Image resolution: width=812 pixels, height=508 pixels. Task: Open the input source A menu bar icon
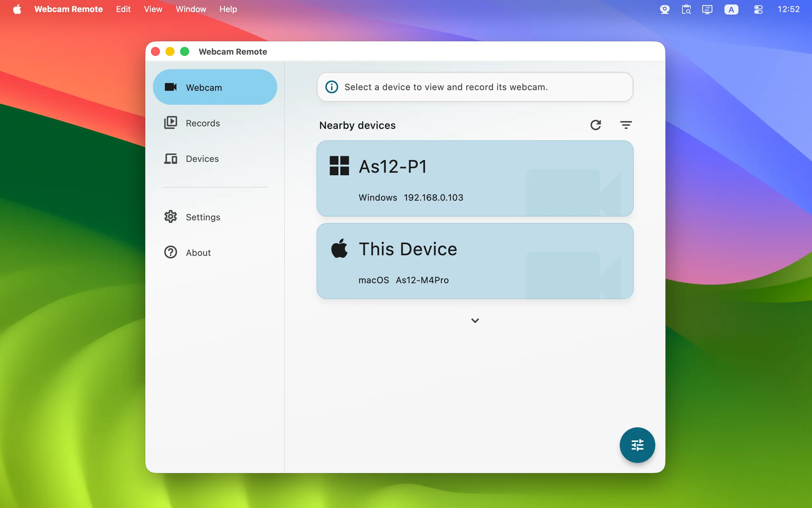click(x=731, y=10)
